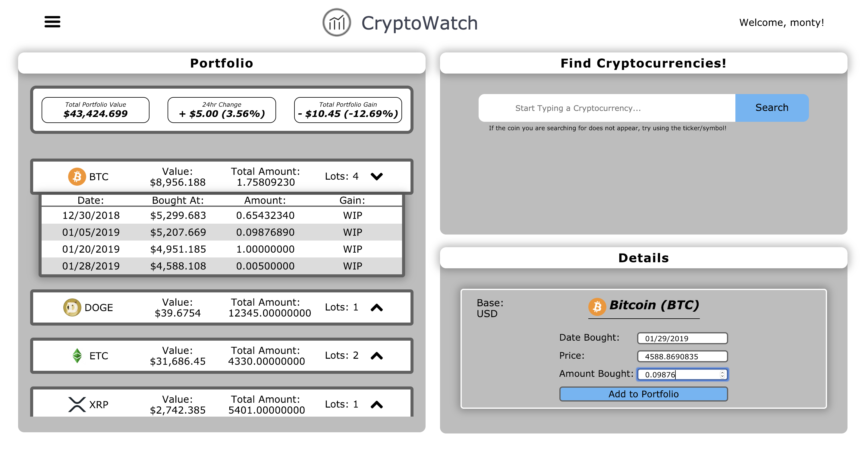Click the Ethereum Classic green icon
The height and width of the screenshot is (457, 868).
coord(77,355)
